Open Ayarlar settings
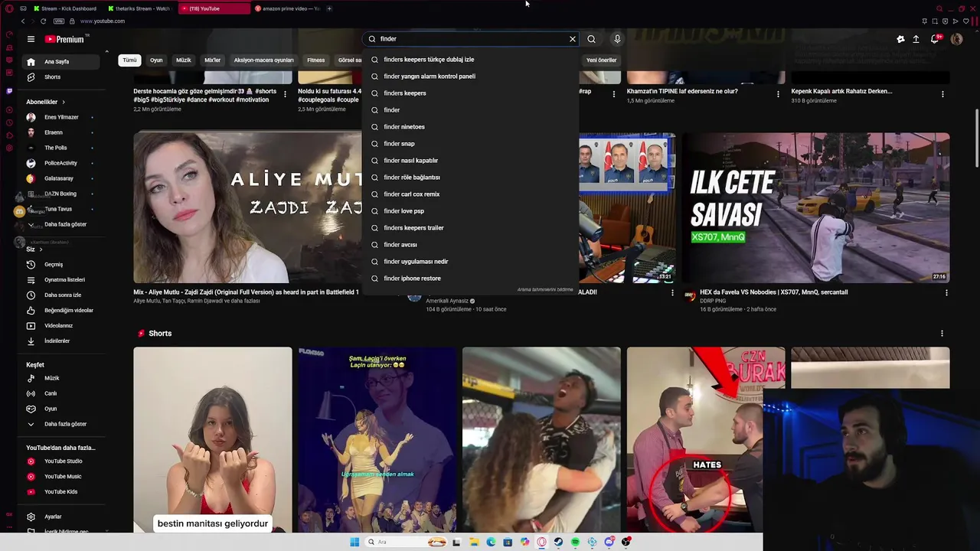This screenshot has height=551, width=980. tap(61, 517)
